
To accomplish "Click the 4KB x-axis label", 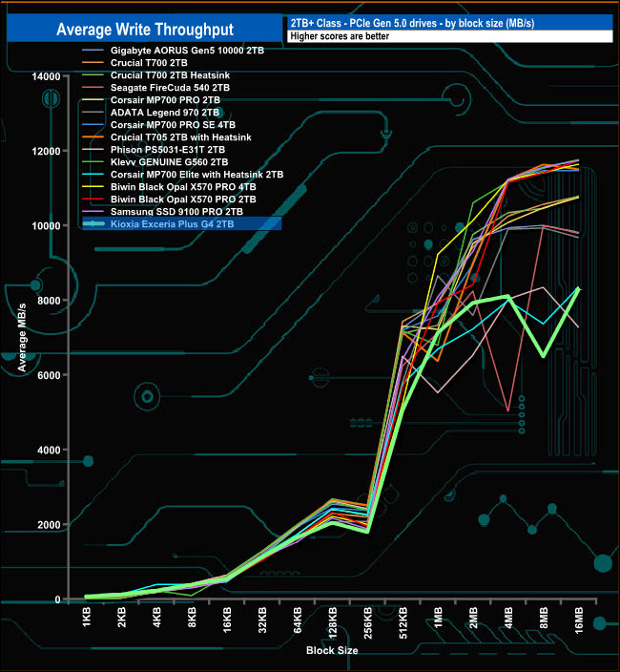I will [156, 617].
